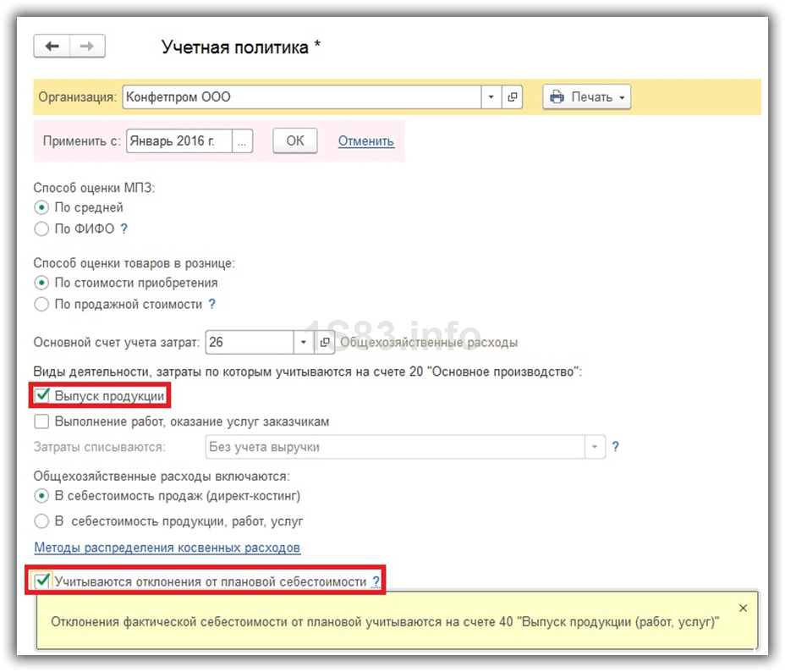785x672 pixels.
Task: Open the Печать dropdown menu
Action: point(586,97)
